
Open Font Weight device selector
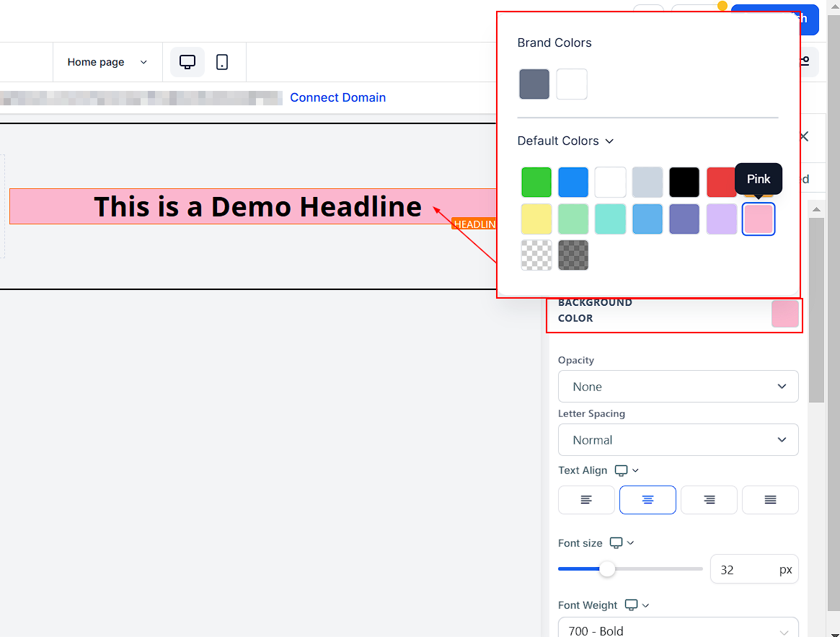click(637, 605)
